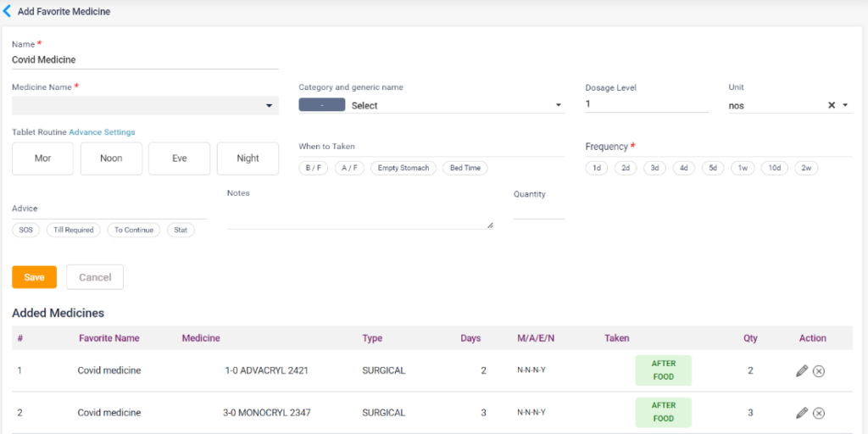Viewport: 868px width, 434px height.
Task: Open the Unit dropdown arrow
Action: pos(845,106)
